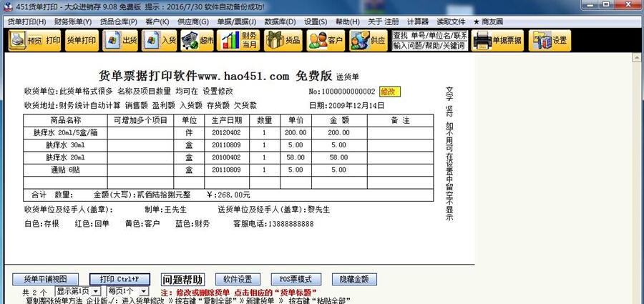This screenshot has height=304, width=644.
Task: Open the 财务账单(Y) menu
Action: point(73,21)
